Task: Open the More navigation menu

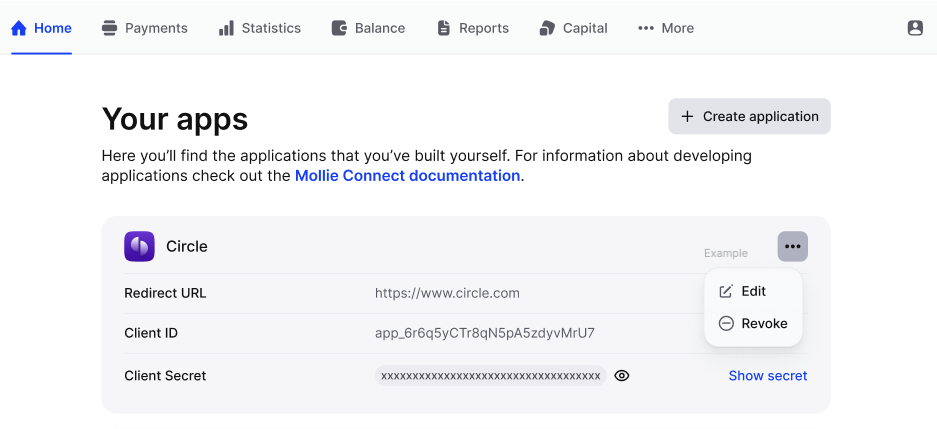Action: point(666,28)
